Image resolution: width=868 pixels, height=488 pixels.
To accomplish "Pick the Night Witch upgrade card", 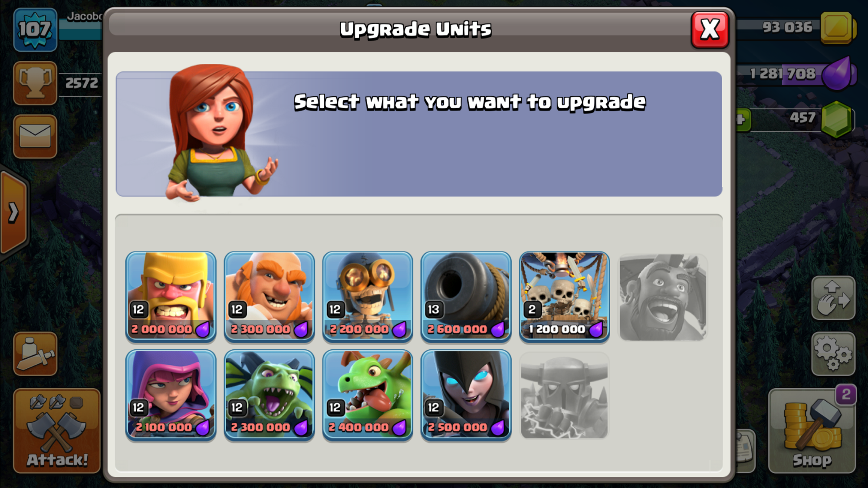I will point(466,395).
